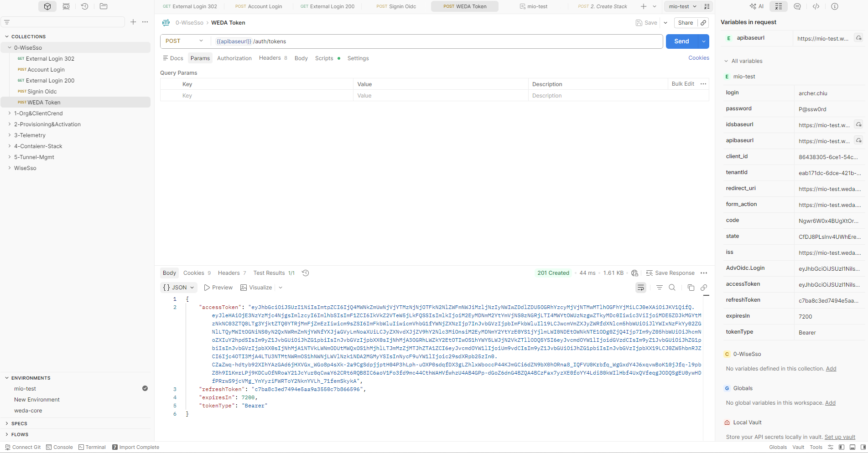This screenshot has height=453, width=868.
Task: Click Bulk Edit for query params
Action: [682, 84]
